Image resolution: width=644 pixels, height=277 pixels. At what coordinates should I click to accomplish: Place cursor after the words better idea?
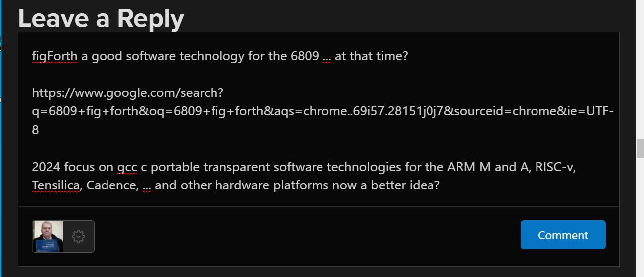441,185
